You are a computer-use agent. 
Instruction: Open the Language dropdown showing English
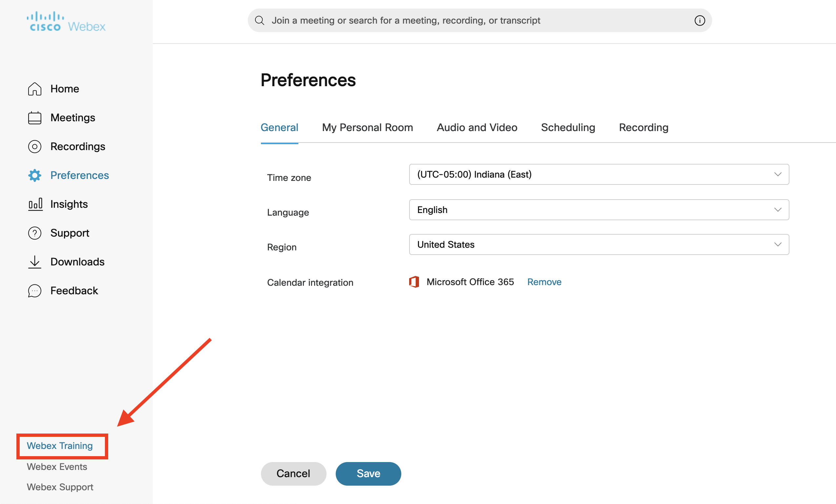(x=778, y=210)
